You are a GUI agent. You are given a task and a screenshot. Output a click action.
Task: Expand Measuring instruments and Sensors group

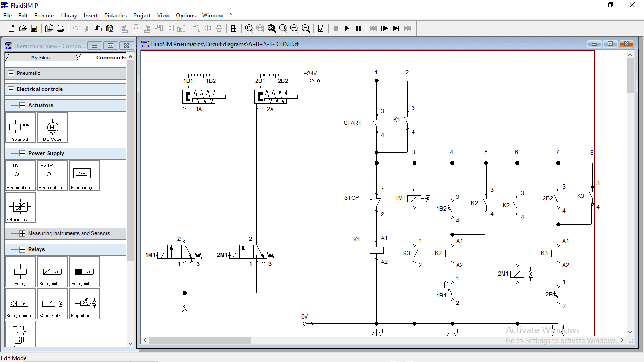(22, 234)
